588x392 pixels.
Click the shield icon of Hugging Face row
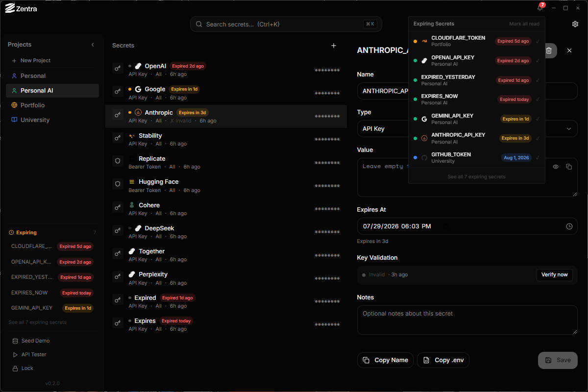(x=118, y=184)
